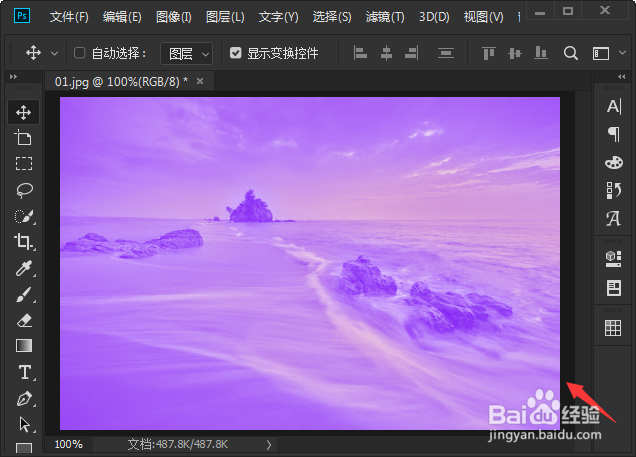Select the Horizontal Type tool
The width and height of the screenshot is (636, 457).
coord(25,372)
